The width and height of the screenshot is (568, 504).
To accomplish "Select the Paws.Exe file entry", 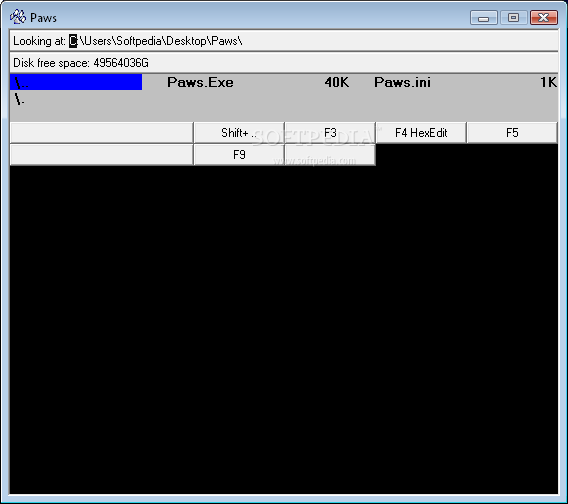I will coord(200,82).
